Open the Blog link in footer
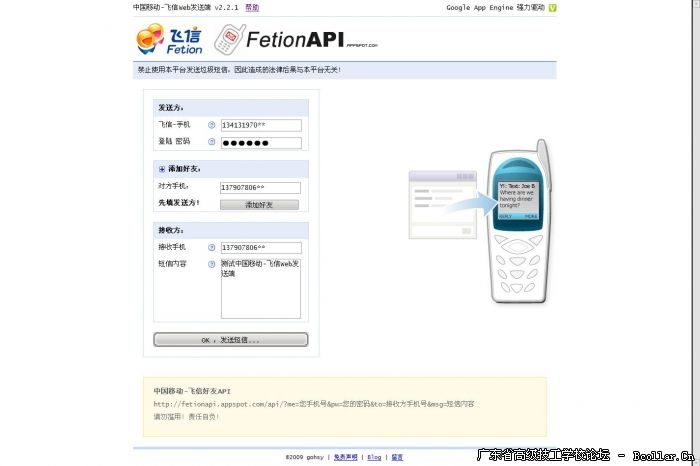 (x=374, y=457)
